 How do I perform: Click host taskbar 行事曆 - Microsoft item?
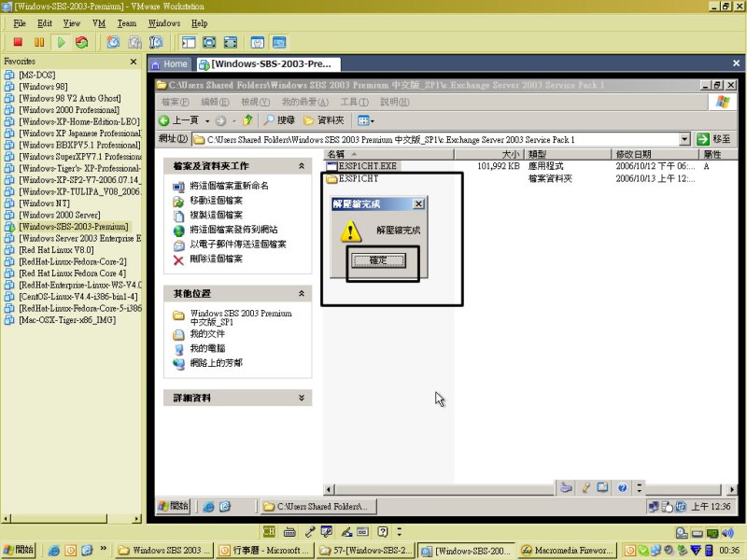coord(264,551)
